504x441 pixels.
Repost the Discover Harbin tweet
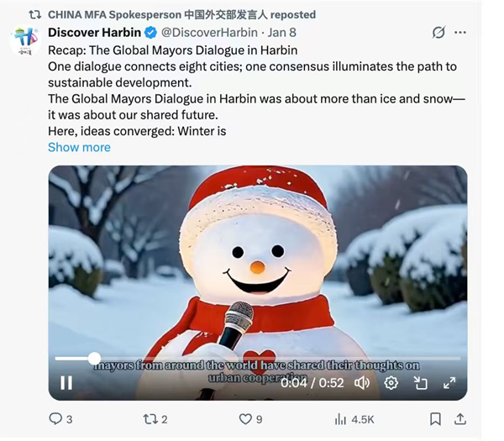(x=155, y=419)
